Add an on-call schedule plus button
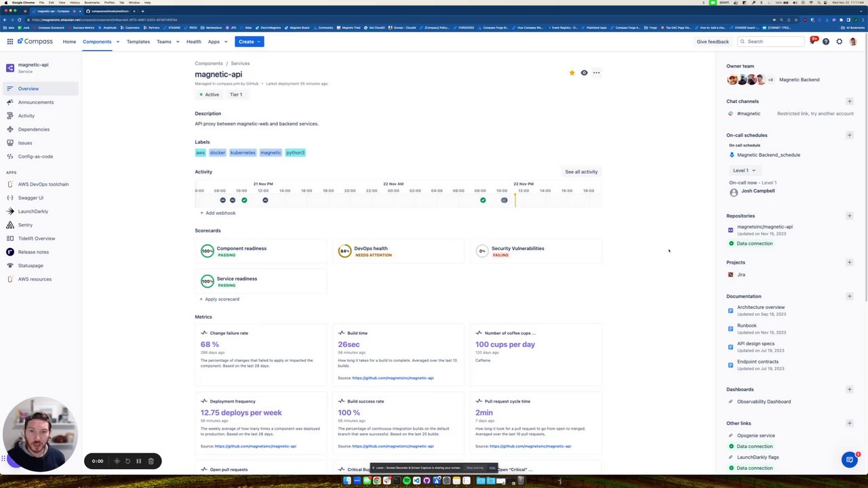Image resolution: width=868 pixels, height=488 pixels. tap(849, 135)
